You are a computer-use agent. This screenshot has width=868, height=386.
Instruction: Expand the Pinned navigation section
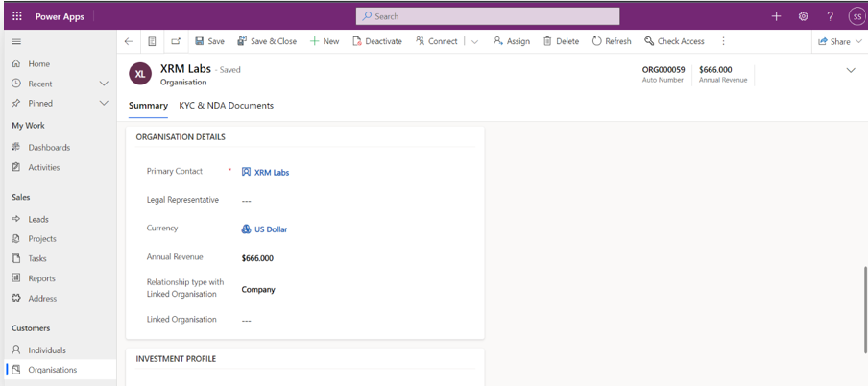[x=104, y=103]
